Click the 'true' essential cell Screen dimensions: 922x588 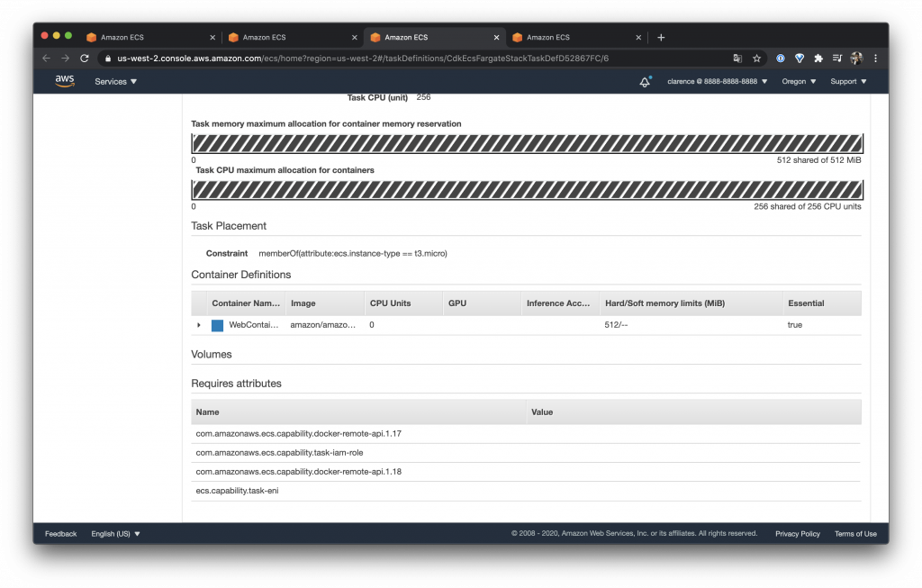(794, 324)
